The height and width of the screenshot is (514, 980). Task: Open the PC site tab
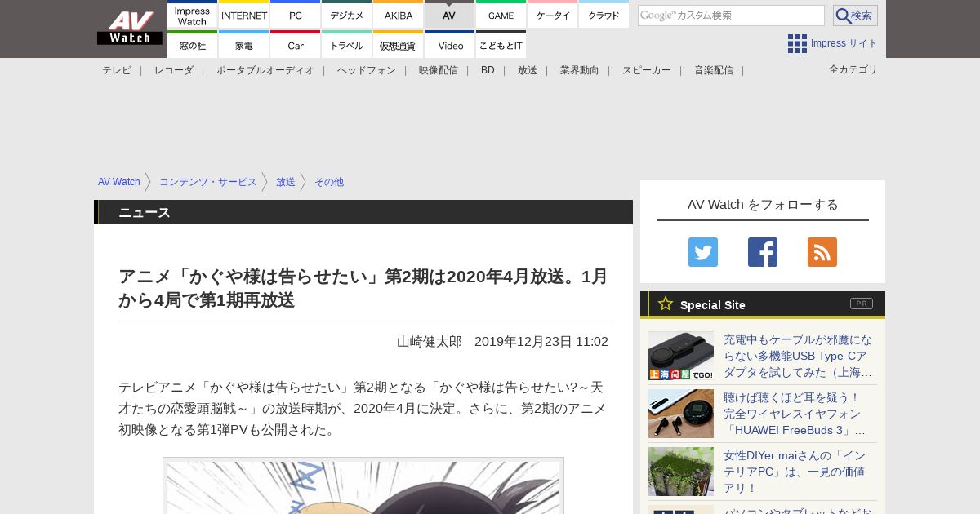[296, 15]
